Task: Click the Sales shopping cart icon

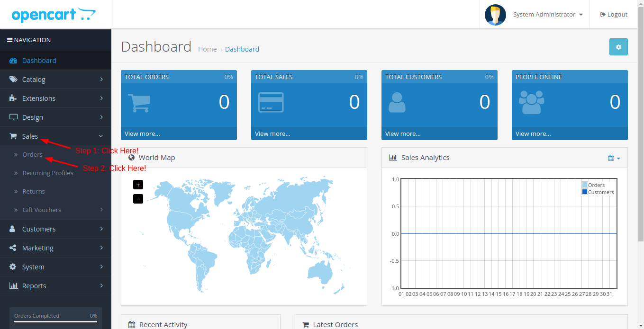Action: [13, 136]
